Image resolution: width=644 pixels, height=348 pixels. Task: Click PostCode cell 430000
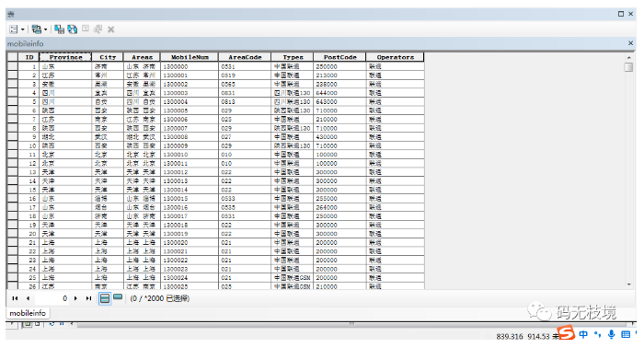tap(339, 137)
